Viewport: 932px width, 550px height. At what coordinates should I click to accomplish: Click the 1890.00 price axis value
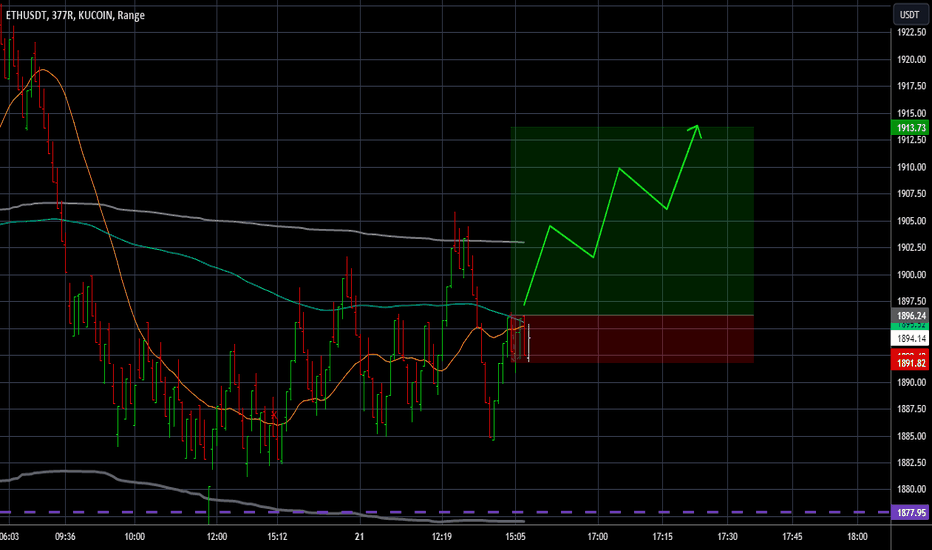tap(911, 382)
